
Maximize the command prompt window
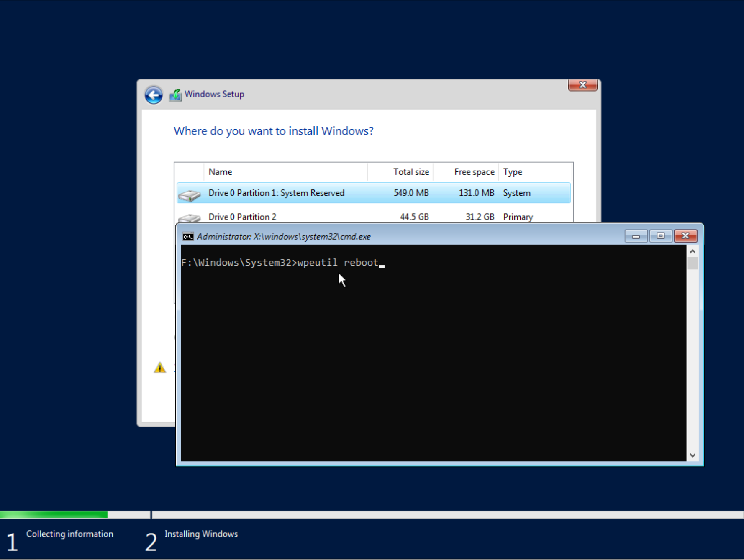[x=661, y=236]
